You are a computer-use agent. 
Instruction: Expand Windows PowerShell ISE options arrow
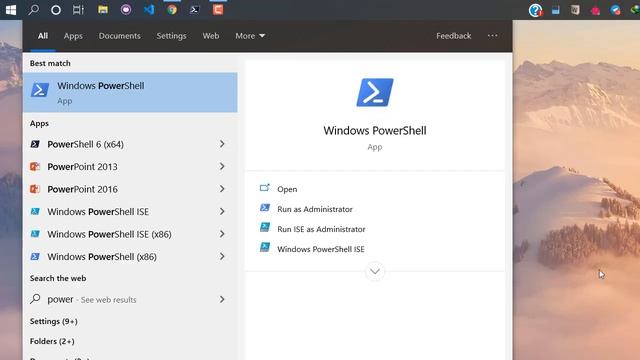pyautogui.click(x=222, y=211)
